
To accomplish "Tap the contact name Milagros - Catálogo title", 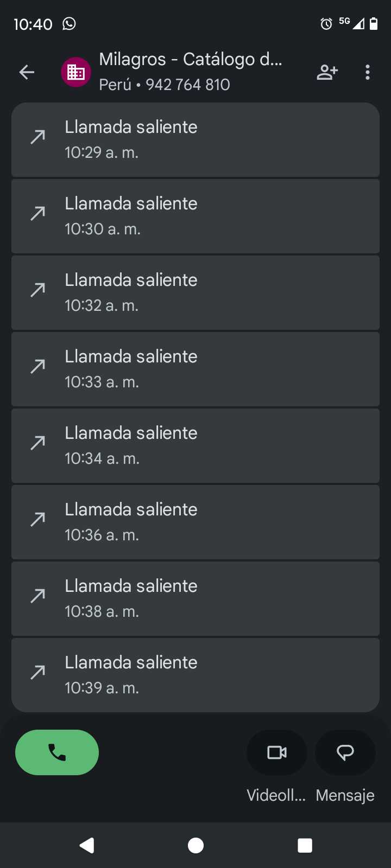I will pos(191,60).
